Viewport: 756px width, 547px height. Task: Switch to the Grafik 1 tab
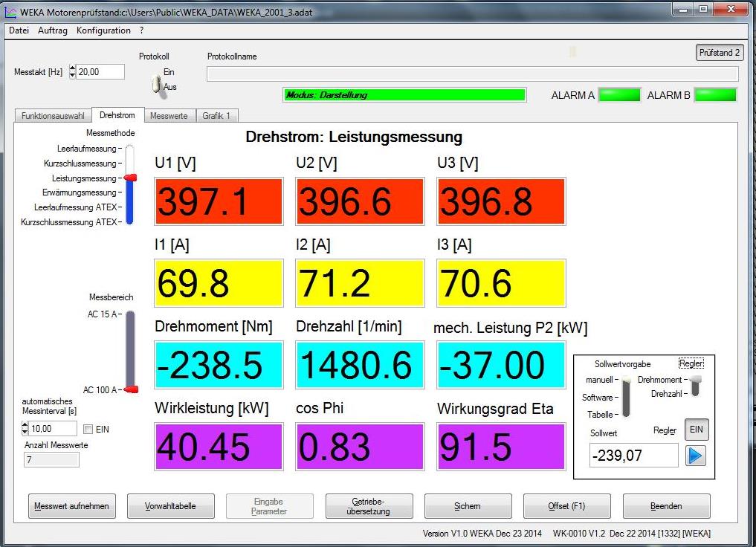[216, 116]
